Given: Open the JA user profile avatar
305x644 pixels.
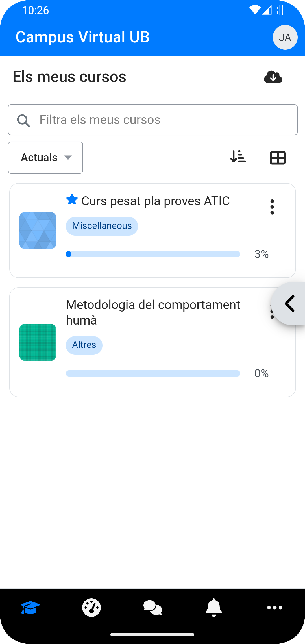Looking at the screenshot, I should click(285, 37).
